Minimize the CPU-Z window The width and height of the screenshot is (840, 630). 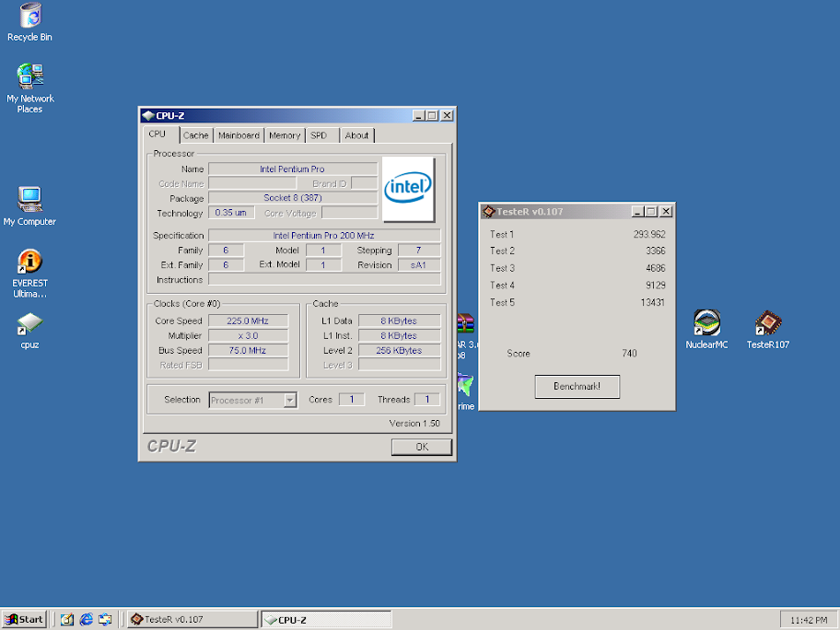point(419,116)
